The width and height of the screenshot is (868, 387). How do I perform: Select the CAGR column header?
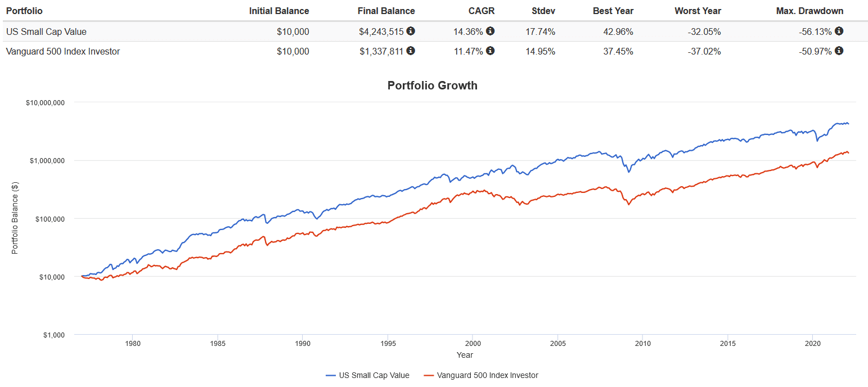482,11
